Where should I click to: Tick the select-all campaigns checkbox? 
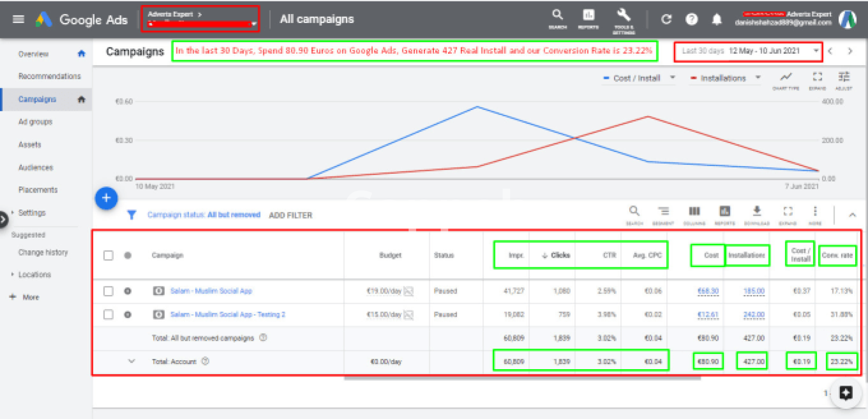coord(108,256)
